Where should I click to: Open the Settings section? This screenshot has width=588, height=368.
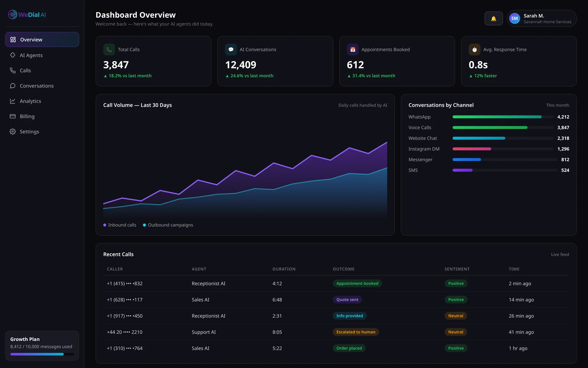click(42, 131)
